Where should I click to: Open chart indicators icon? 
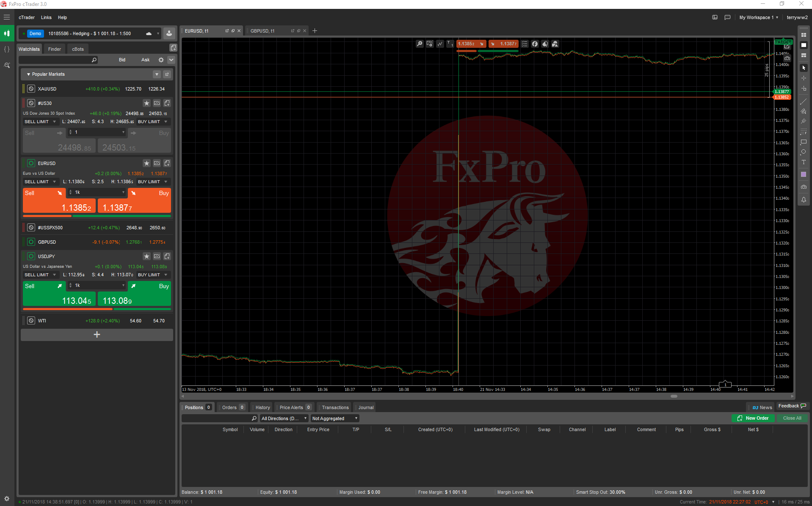point(440,44)
